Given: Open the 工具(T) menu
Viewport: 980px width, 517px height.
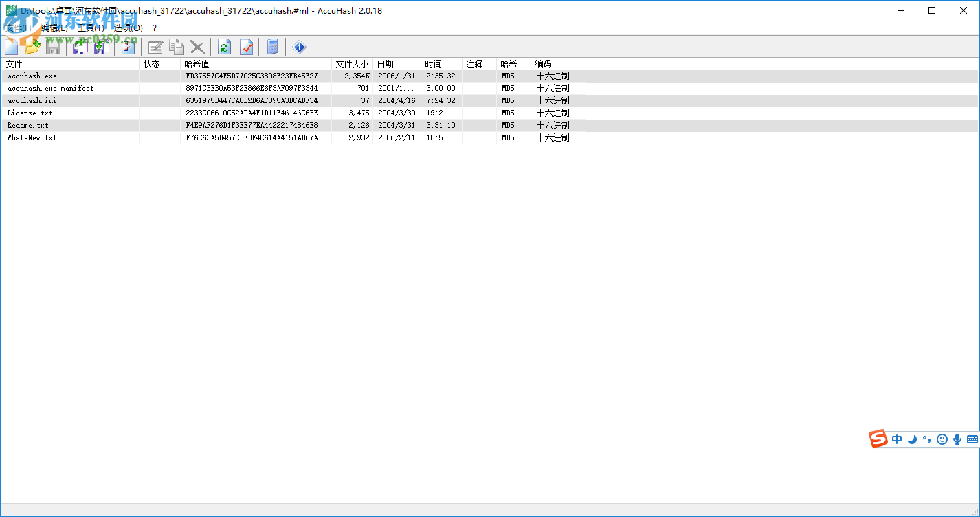Looking at the screenshot, I should tap(91, 28).
